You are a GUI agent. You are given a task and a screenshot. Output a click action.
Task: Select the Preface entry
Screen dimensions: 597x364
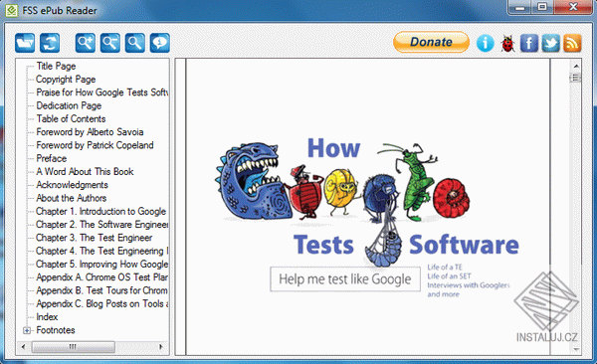click(52, 158)
